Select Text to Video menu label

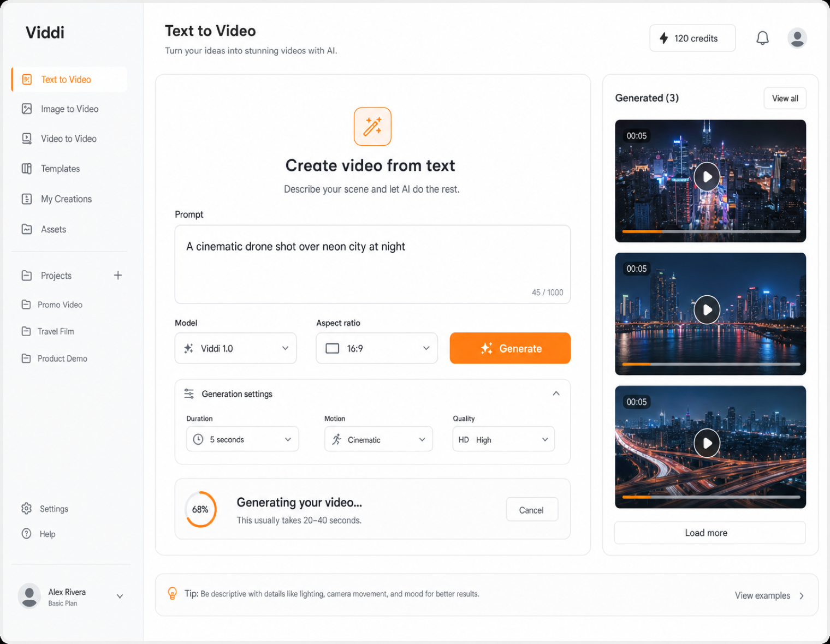point(66,80)
